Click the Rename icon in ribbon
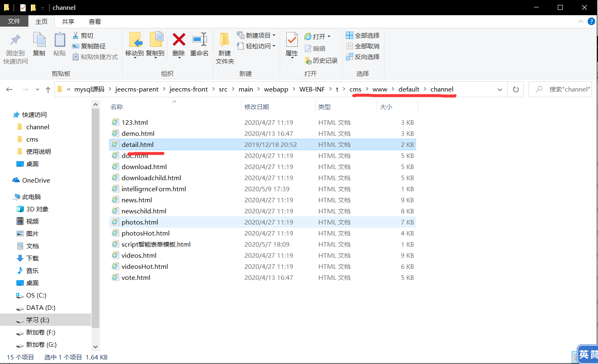 click(199, 40)
